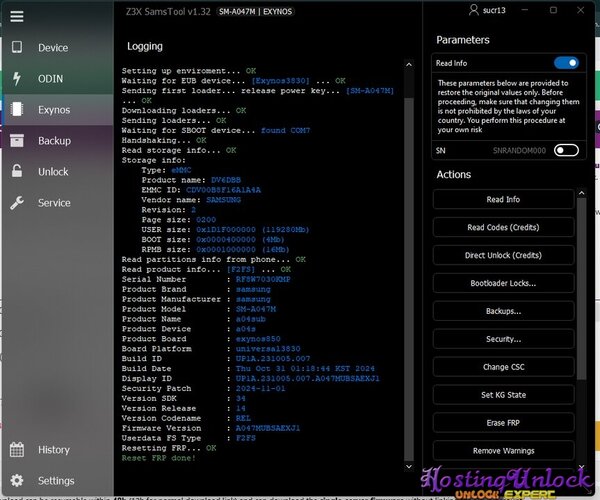The height and width of the screenshot is (500, 600).
Task: Toggle the hamburger menu icon
Action: pyautogui.click(x=17, y=16)
